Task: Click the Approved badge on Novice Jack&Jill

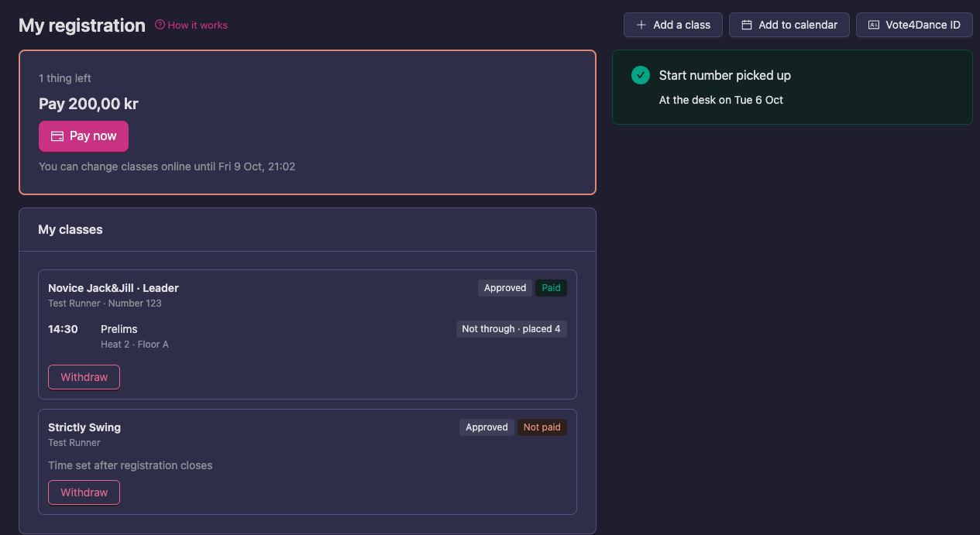Action: pyautogui.click(x=505, y=288)
